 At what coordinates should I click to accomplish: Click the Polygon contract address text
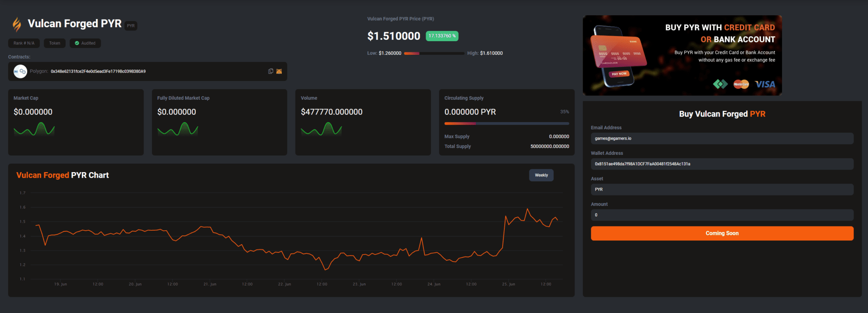(x=98, y=71)
